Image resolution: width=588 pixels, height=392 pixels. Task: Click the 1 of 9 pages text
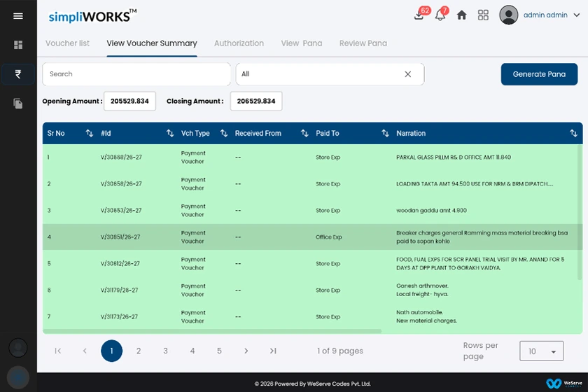[x=340, y=351]
